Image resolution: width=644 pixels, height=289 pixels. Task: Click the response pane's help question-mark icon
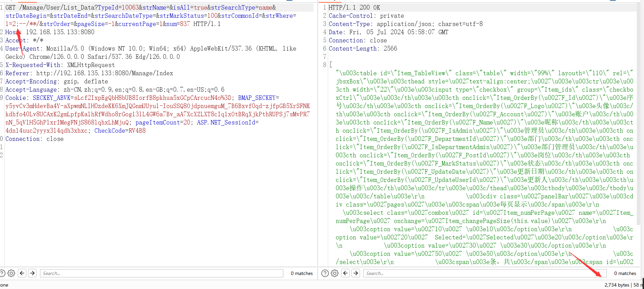coord(325,273)
